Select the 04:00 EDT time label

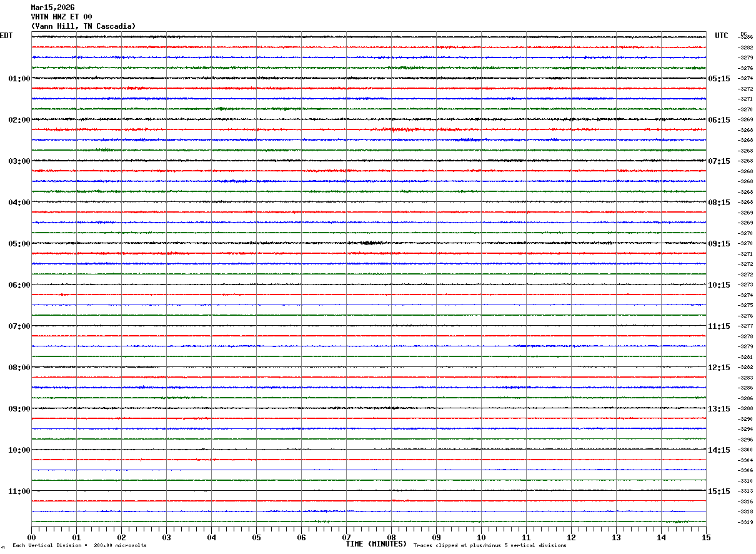pyautogui.click(x=19, y=203)
